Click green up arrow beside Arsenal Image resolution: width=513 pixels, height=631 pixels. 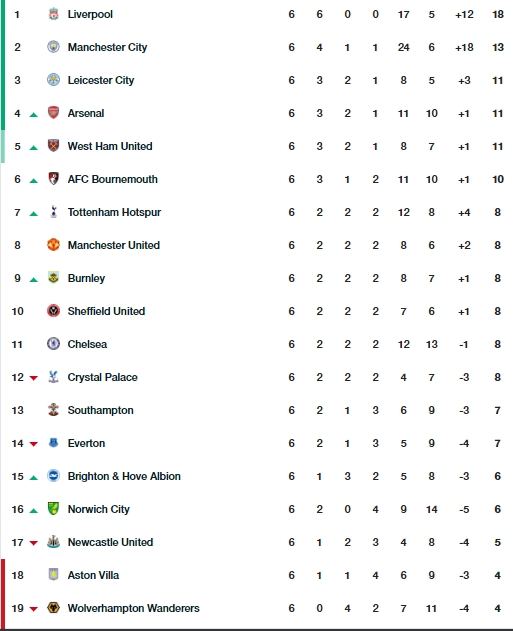click(x=34, y=115)
